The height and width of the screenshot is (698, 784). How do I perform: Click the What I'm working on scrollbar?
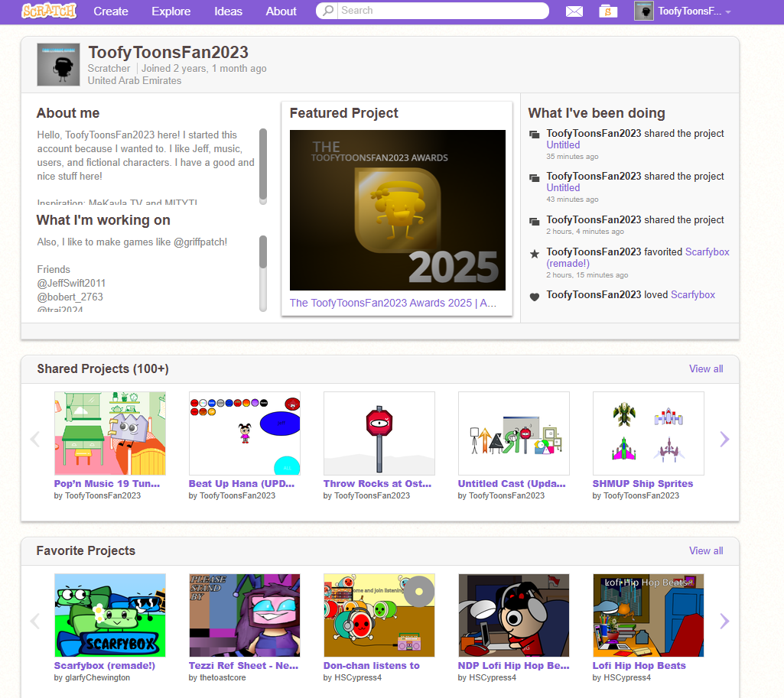point(263,273)
